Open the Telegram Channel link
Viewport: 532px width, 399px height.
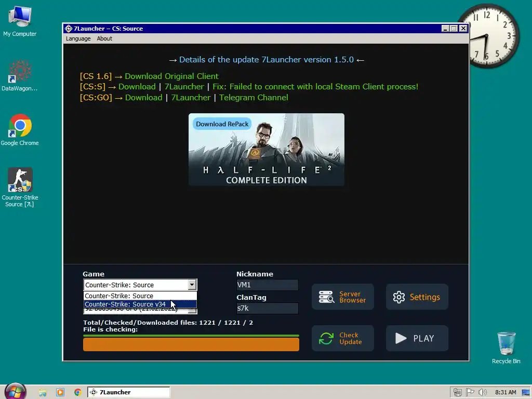[x=254, y=97]
